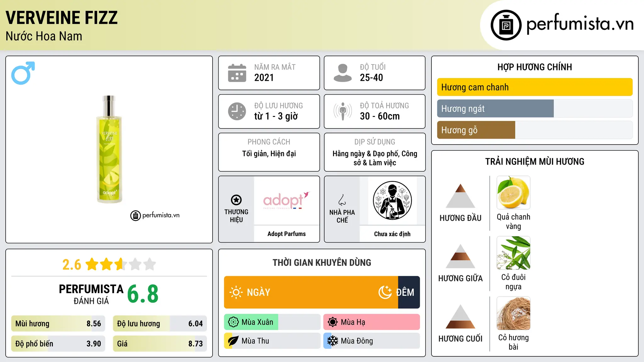Viewport: 644px width, 362px height.
Task: Click the person icon beside Độ tuổi
Action: [342, 73]
